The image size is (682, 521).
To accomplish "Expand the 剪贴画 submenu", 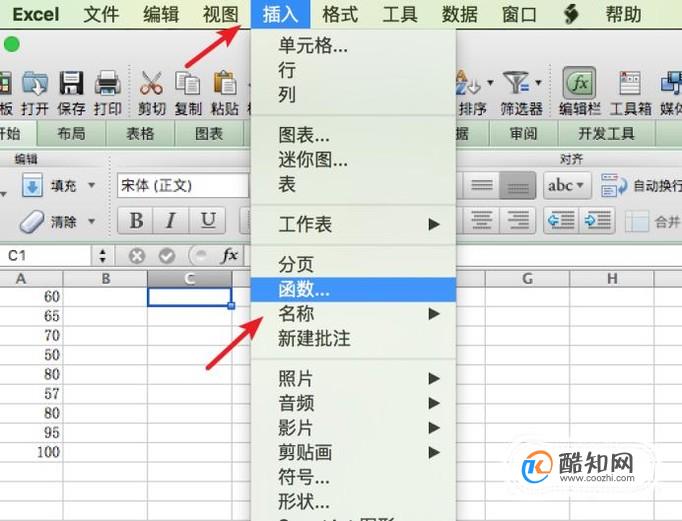I will point(353,453).
